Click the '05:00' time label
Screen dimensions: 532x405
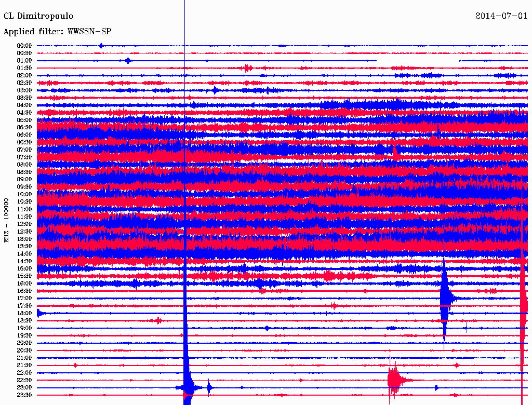point(24,120)
